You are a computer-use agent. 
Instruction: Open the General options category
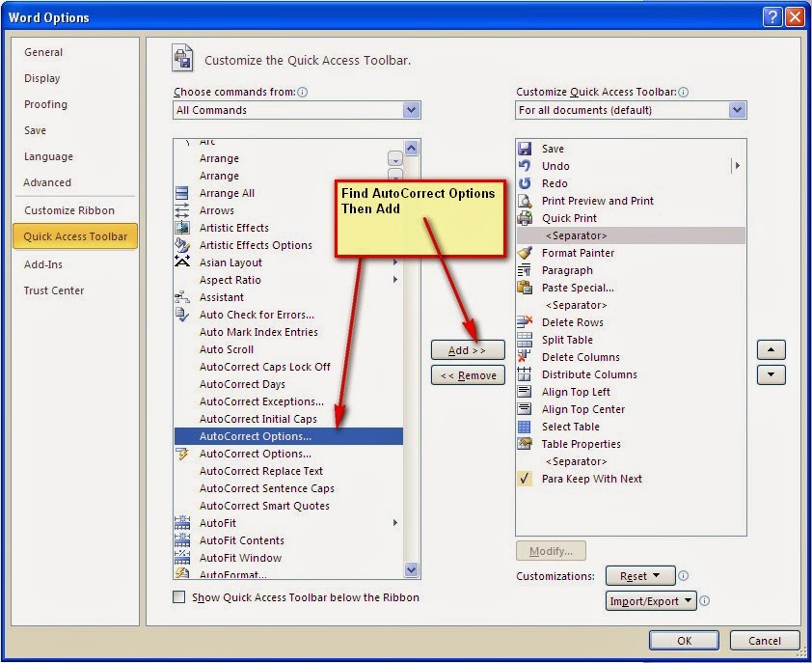pos(43,52)
